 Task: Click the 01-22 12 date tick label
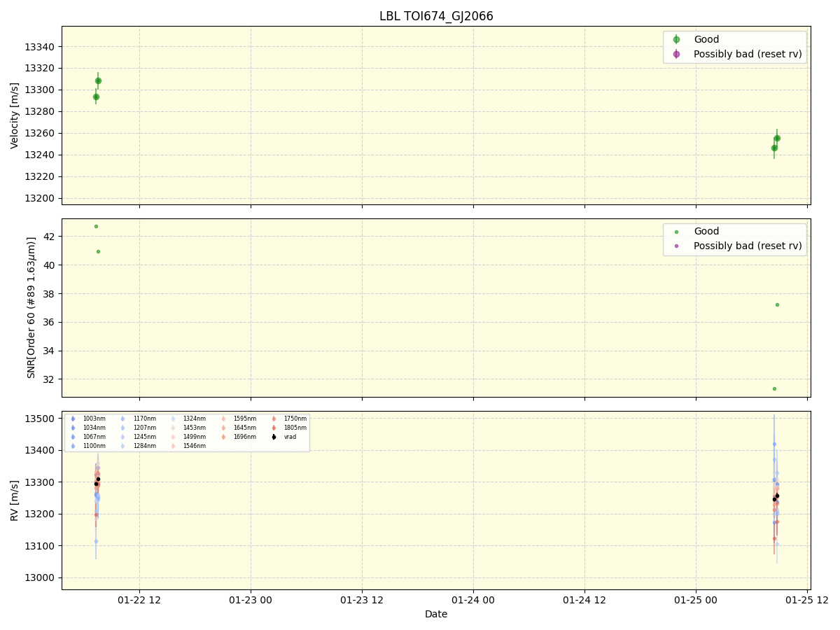coord(139,600)
